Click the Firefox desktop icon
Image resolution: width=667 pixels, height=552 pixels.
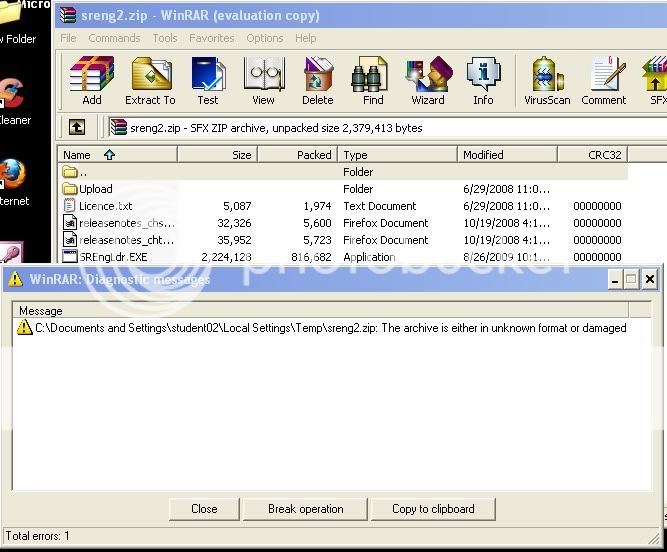point(13,174)
